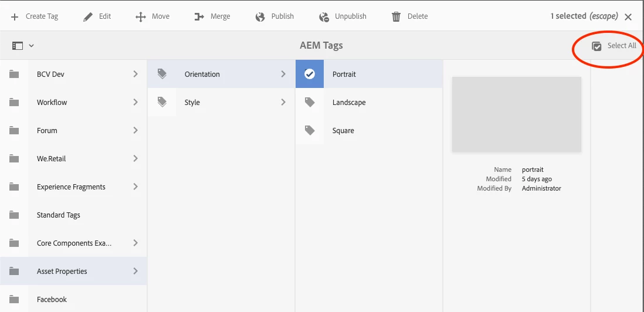
Task: Click the column view layout icon
Action: tap(17, 46)
